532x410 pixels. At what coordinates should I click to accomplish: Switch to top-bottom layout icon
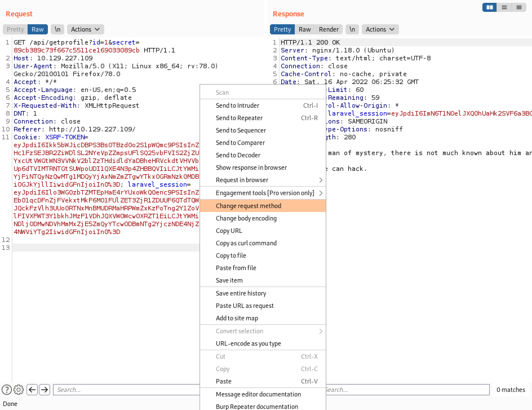[x=504, y=7]
